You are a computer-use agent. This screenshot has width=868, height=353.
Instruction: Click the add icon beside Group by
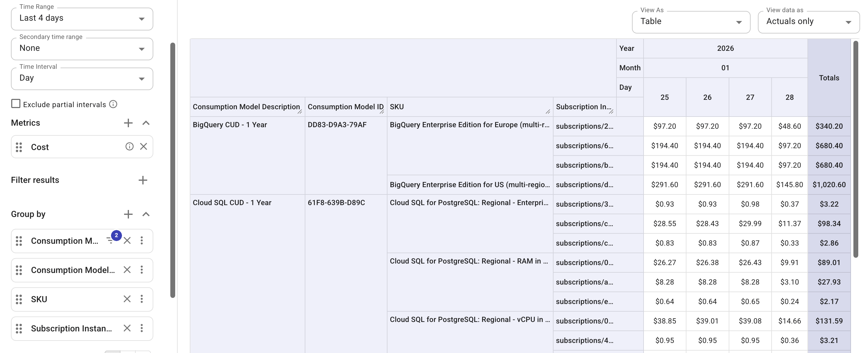pos(128,214)
